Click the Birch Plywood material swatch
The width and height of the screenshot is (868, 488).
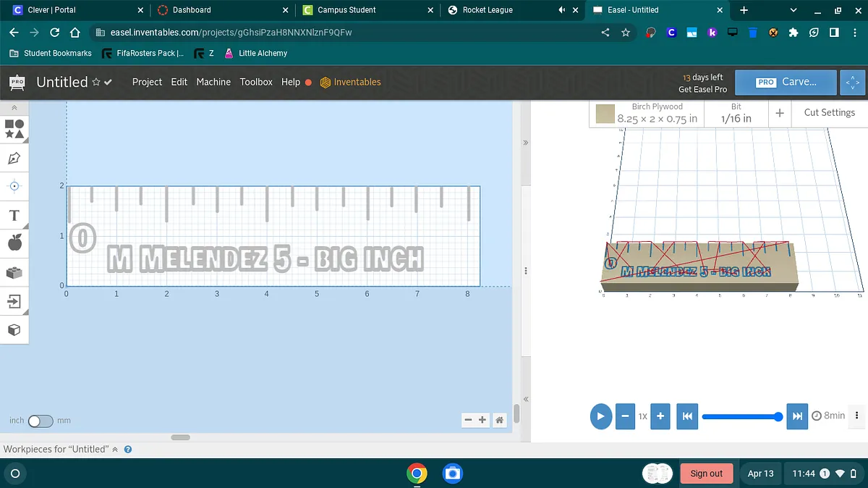605,114
